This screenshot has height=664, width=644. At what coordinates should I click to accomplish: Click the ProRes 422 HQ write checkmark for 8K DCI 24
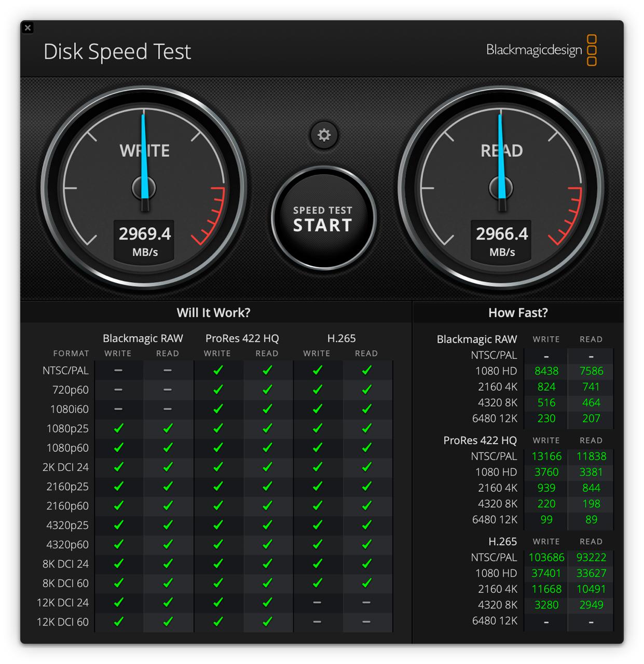pyautogui.click(x=218, y=563)
